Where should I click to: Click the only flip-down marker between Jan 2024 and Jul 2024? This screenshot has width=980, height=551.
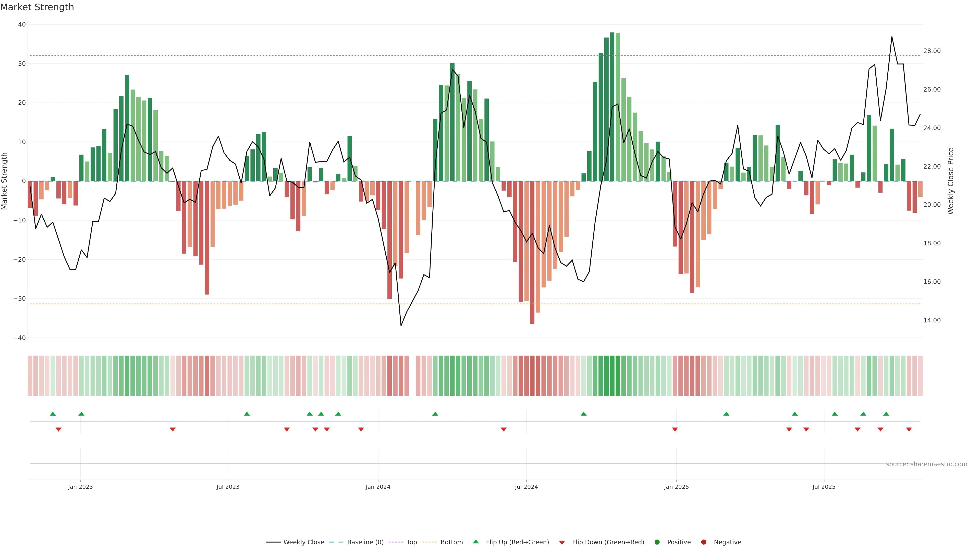point(504,429)
